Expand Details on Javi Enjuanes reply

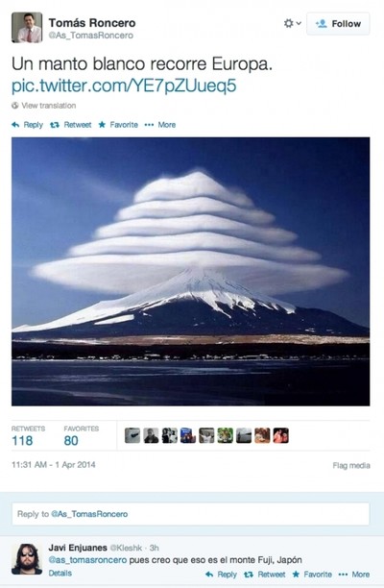(x=60, y=573)
